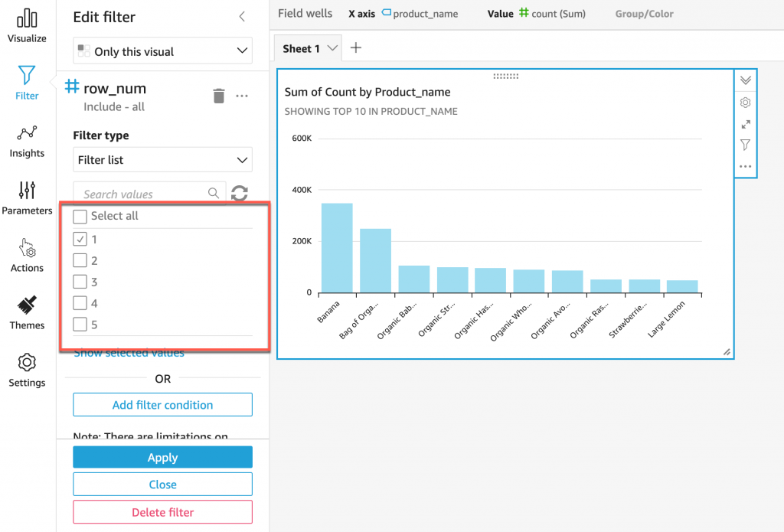
Task: Check the Select all checkbox
Action: 80,217
